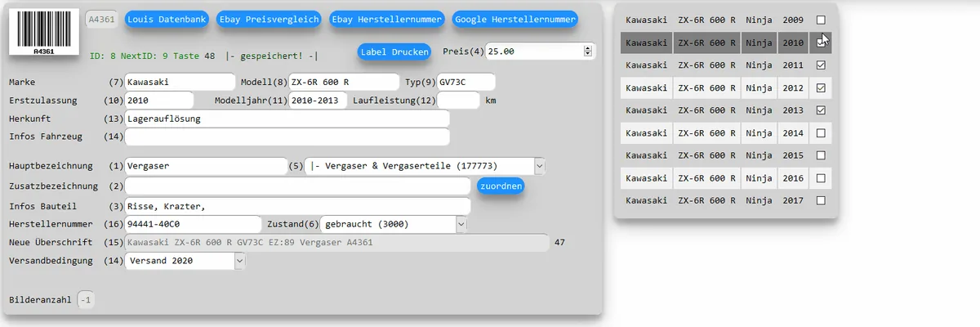This screenshot has width=980, height=327.
Task: Click the Bilderanzahl value -1
Action: 86,301
